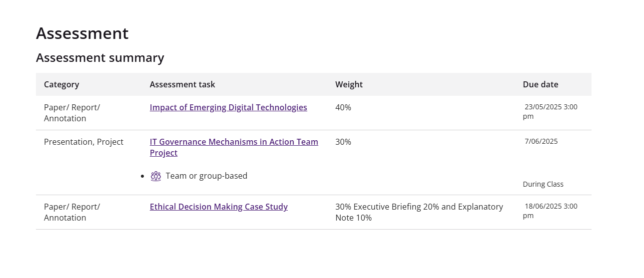644x278 pixels.
Task: Click the Due date column header
Action: (541, 84)
